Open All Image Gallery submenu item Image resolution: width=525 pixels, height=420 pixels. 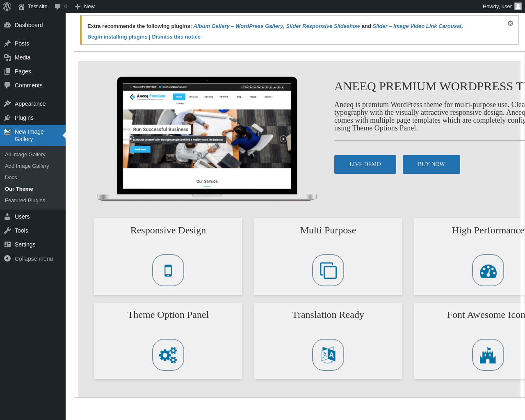click(25, 155)
